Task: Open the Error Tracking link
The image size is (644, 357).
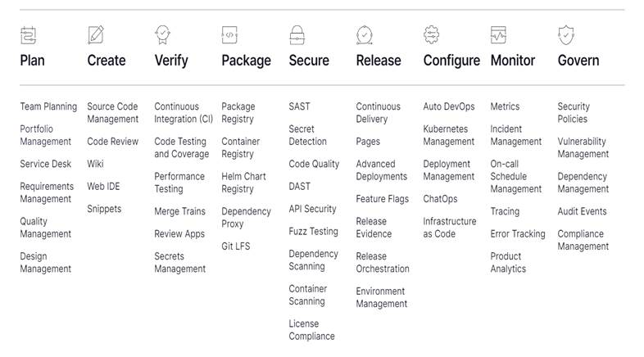Action: coord(518,233)
